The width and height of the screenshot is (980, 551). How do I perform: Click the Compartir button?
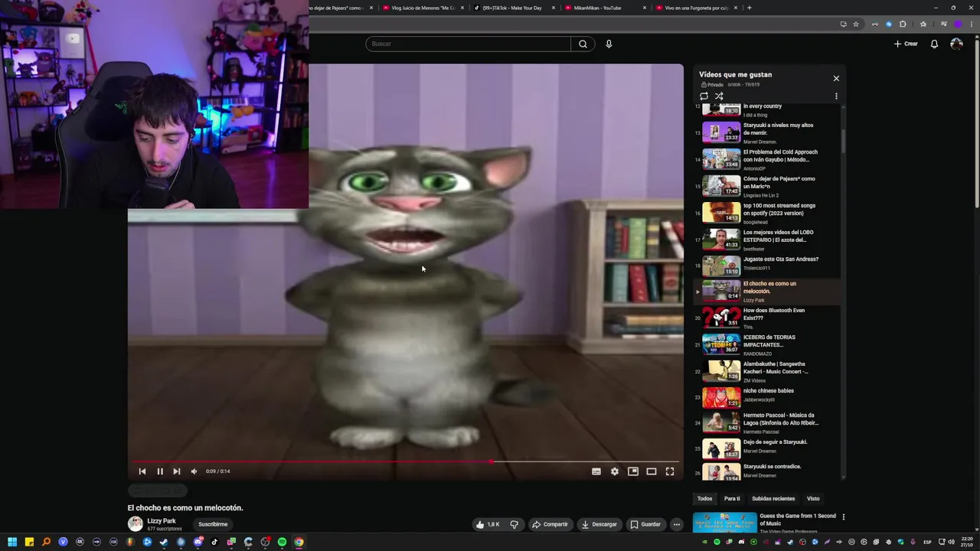click(550, 524)
